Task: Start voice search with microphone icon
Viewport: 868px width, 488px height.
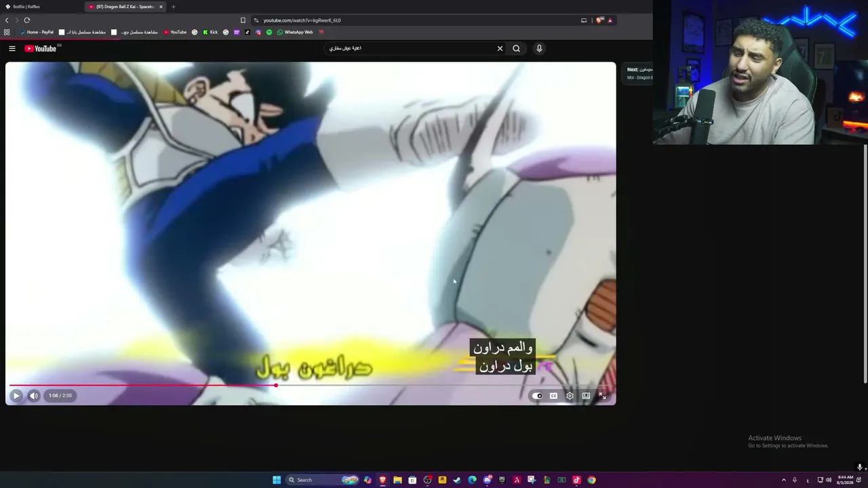Action: click(x=539, y=48)
